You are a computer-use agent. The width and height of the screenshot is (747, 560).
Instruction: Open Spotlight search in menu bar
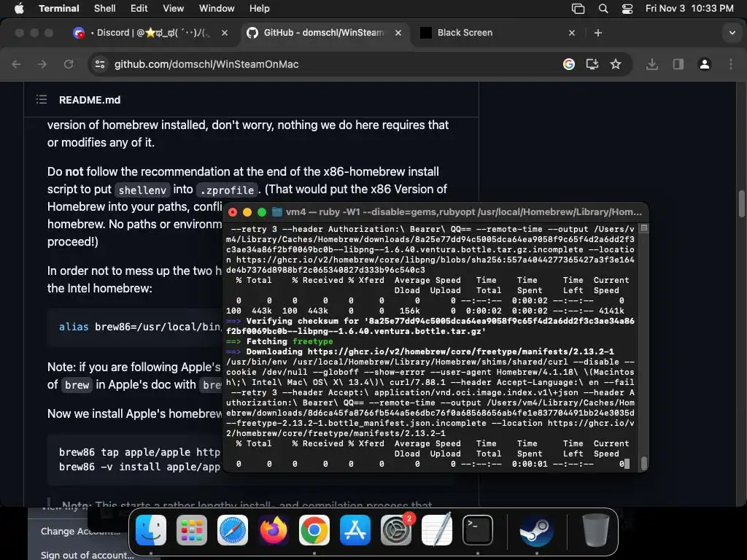pyautogui.click(x=603, y=9)
